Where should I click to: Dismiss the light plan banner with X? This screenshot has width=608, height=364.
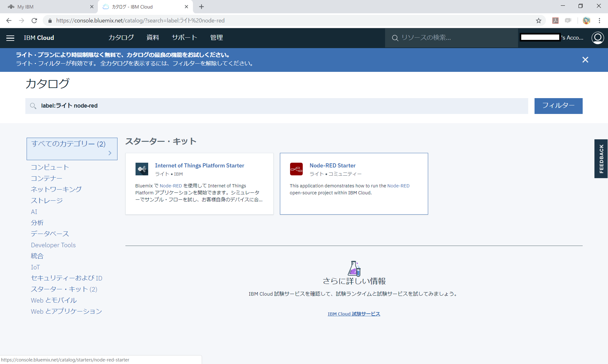click(x=585, y=60)
